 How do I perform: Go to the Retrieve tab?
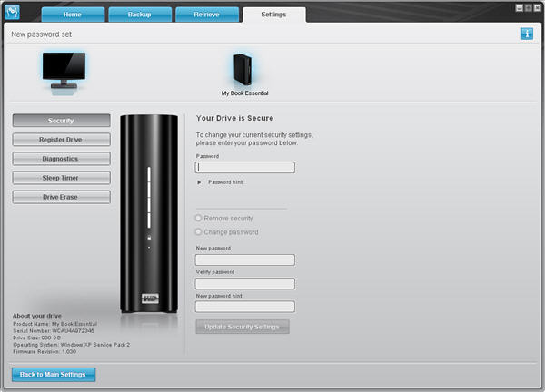click(206, 15)
